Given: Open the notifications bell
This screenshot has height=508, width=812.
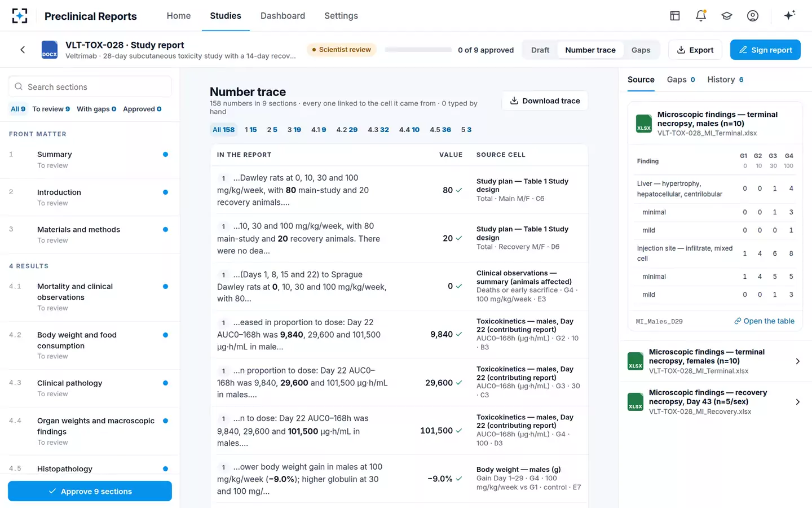Looking at the screenshot, I should pyautogui.click(x=701, y=16).
